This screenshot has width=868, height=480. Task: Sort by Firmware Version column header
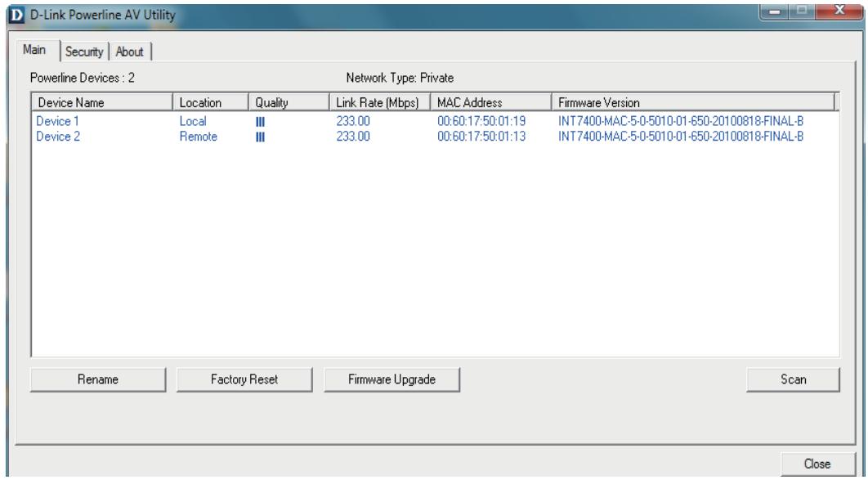[693, 102]
